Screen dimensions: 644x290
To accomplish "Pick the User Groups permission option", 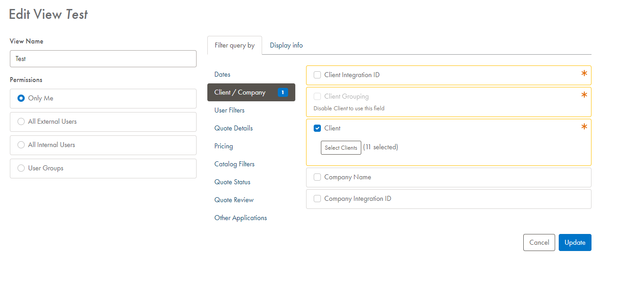I will click(21, 168).
